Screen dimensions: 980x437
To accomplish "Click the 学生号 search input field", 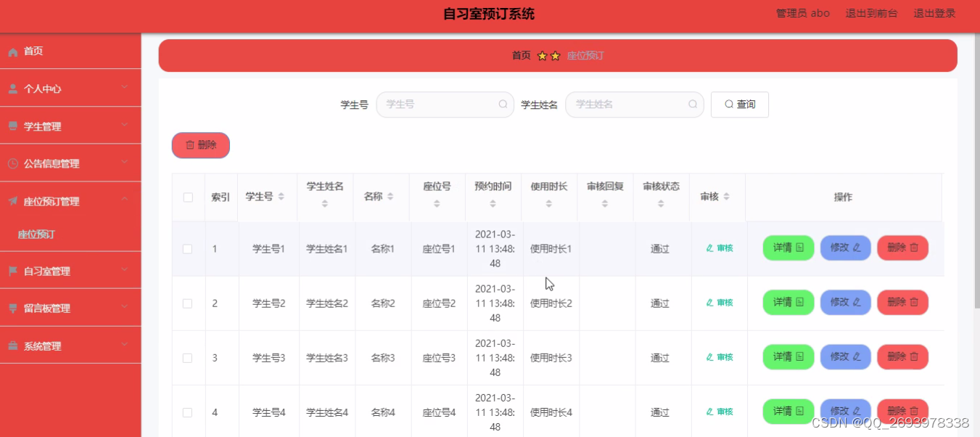I will (445, 105).
